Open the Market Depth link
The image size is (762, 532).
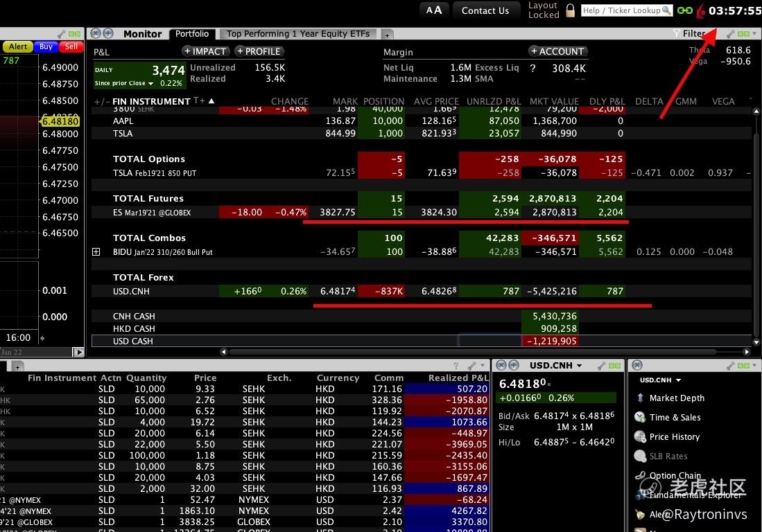[677, 398]
